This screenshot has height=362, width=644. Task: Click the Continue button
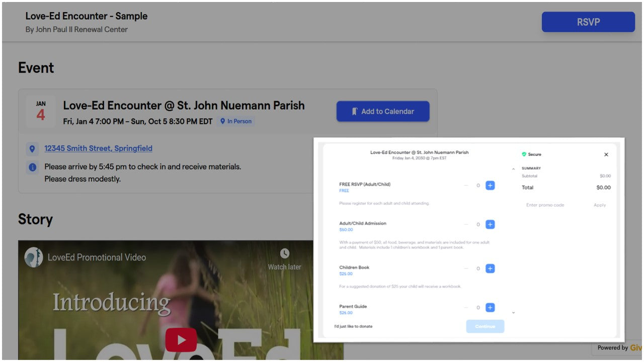pos(485,326)
